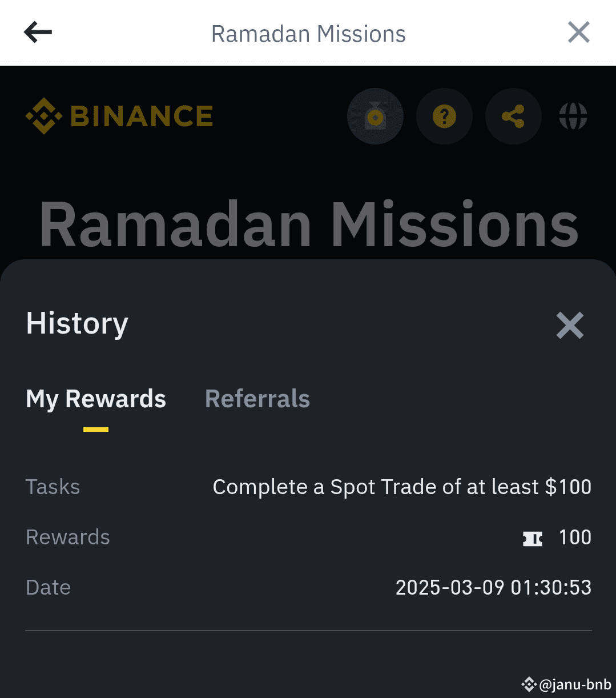
Task: Switch to the Referrals tab
Action: 257,399
